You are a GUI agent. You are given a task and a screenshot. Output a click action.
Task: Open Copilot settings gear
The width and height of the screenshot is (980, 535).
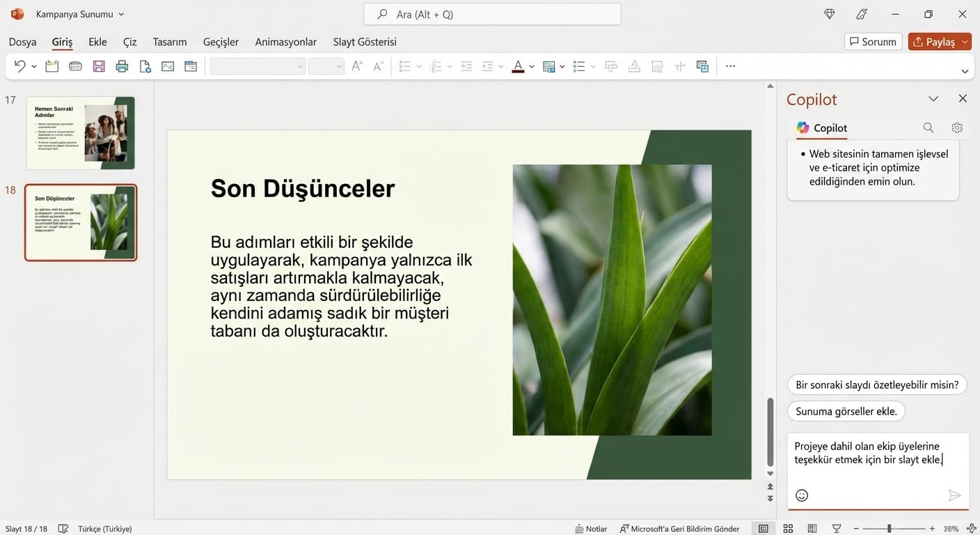[x=957, y=127]
